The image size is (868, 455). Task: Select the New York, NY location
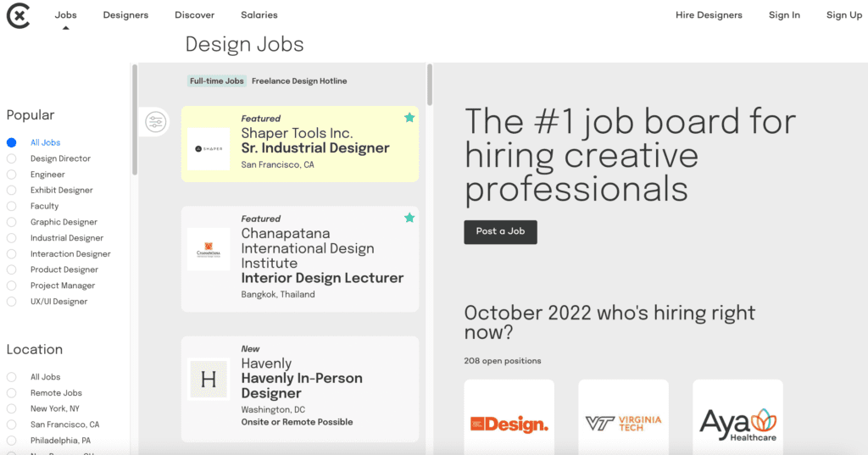pyautogui.click(x=12, y=408)
